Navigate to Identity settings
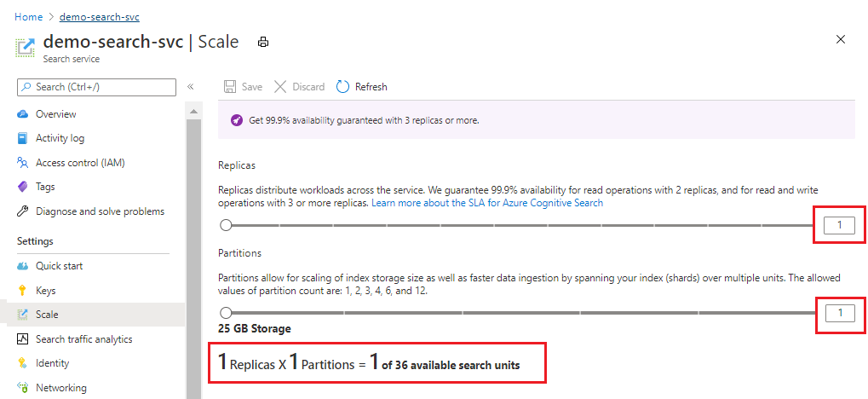 point(52,363)
